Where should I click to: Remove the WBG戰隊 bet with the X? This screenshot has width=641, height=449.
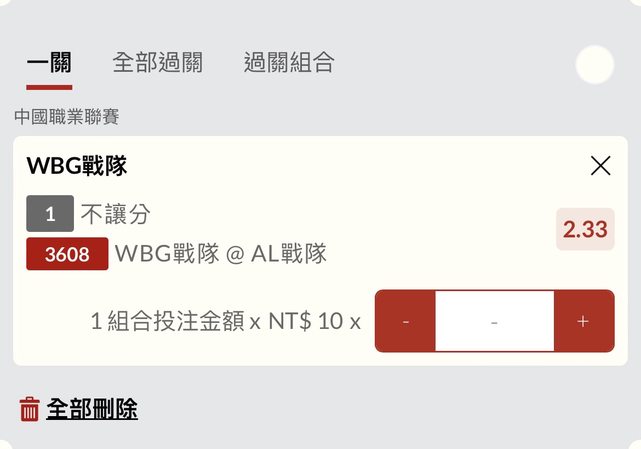[600, 166]
